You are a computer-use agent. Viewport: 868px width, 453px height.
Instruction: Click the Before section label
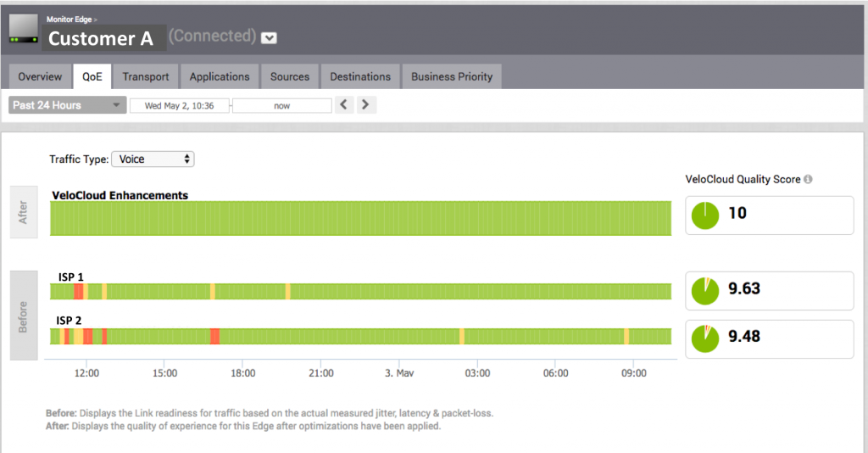point(24,316)
